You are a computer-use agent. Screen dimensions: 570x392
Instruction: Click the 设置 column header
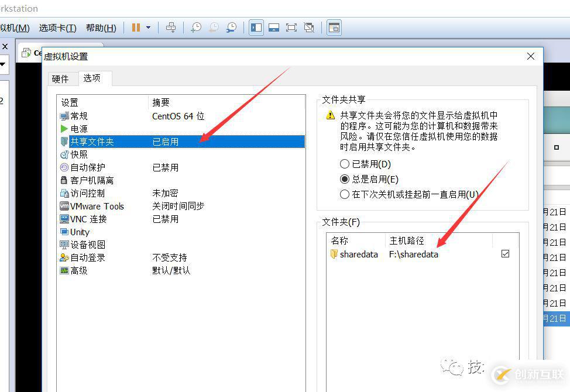[103, 102]
